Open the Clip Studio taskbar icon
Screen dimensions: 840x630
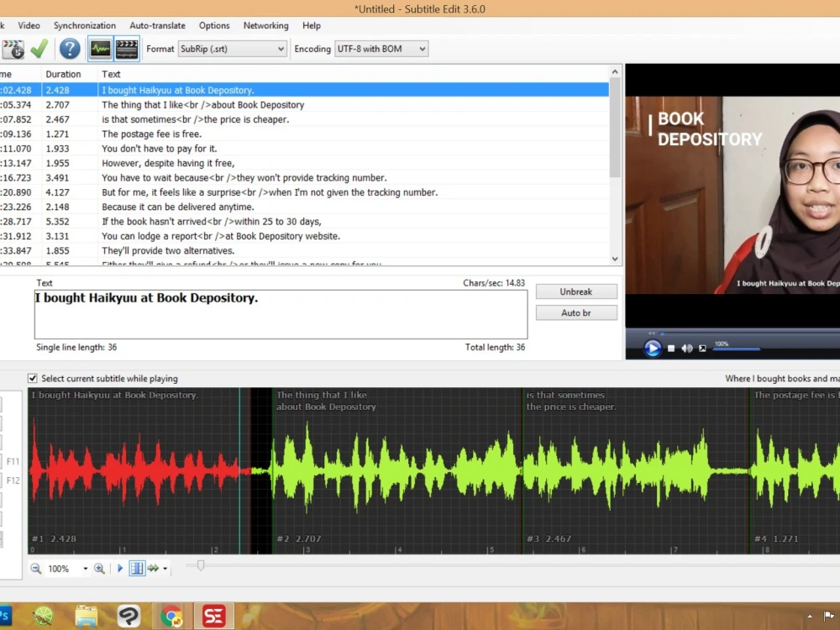pyautogui.click(x=129, y=616)
